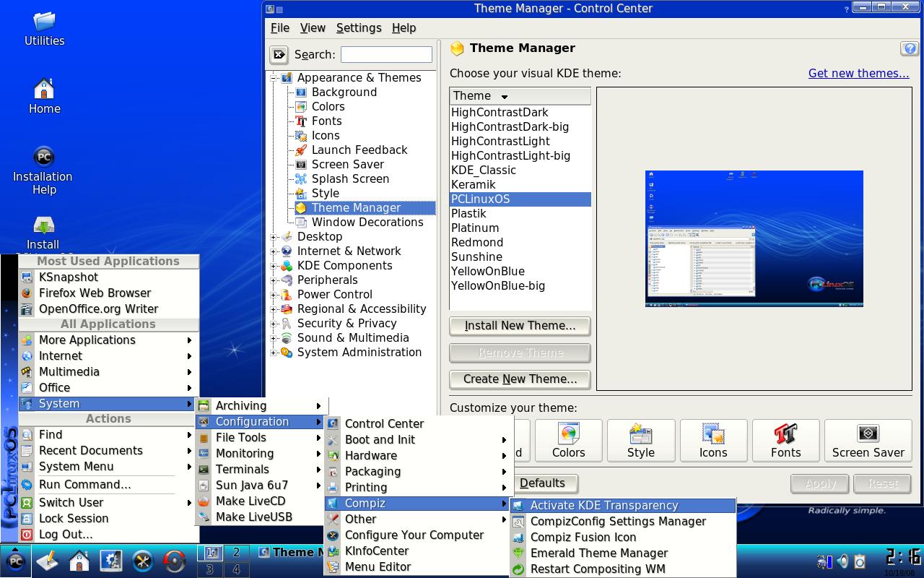Switch to virtual desktop 2 in the pager
Screen dimensions: 924x578
click(236, 553)
